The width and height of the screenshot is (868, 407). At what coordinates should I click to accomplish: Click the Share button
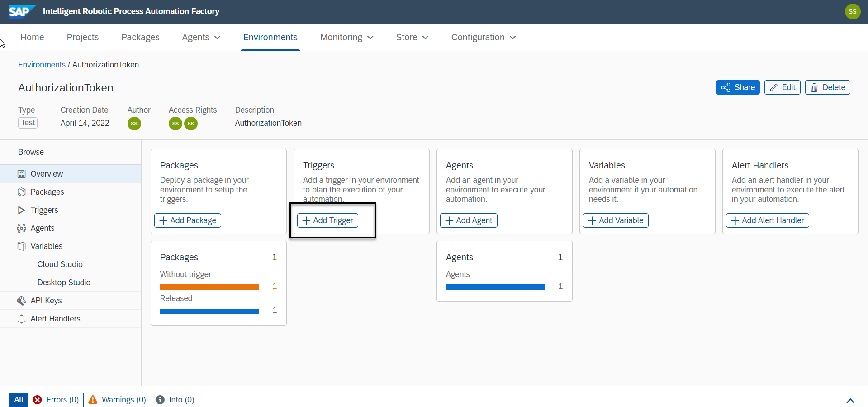click(738, 87)
